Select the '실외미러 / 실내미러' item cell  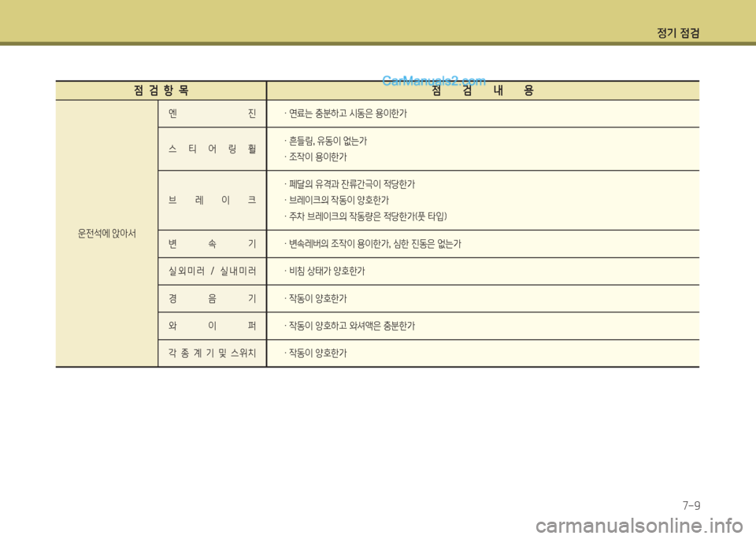point(212,271)
